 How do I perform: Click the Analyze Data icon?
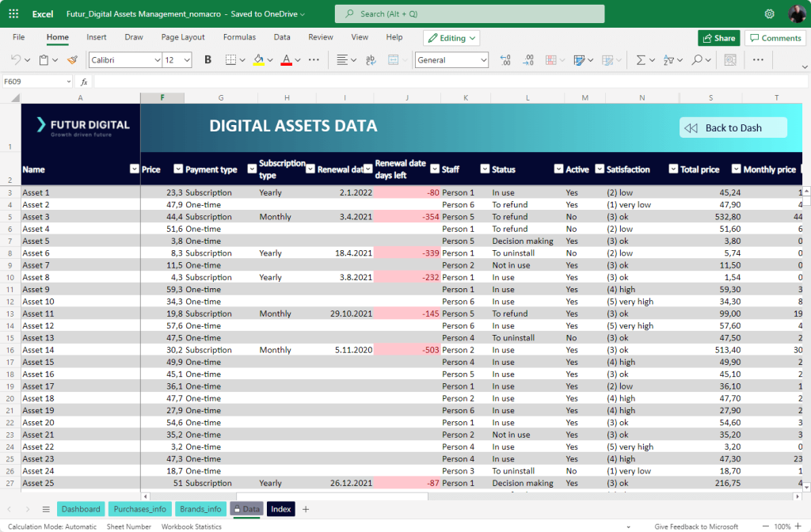tap(729, 59)
